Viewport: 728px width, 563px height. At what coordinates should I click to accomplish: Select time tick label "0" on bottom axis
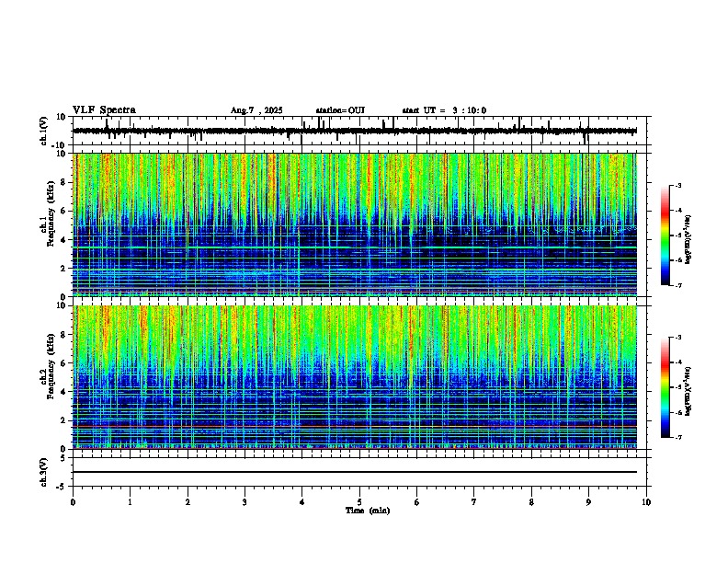tap(73, 502)
